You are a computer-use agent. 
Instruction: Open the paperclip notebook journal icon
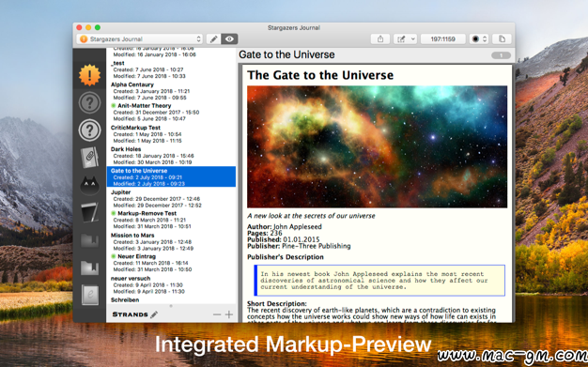89,158
